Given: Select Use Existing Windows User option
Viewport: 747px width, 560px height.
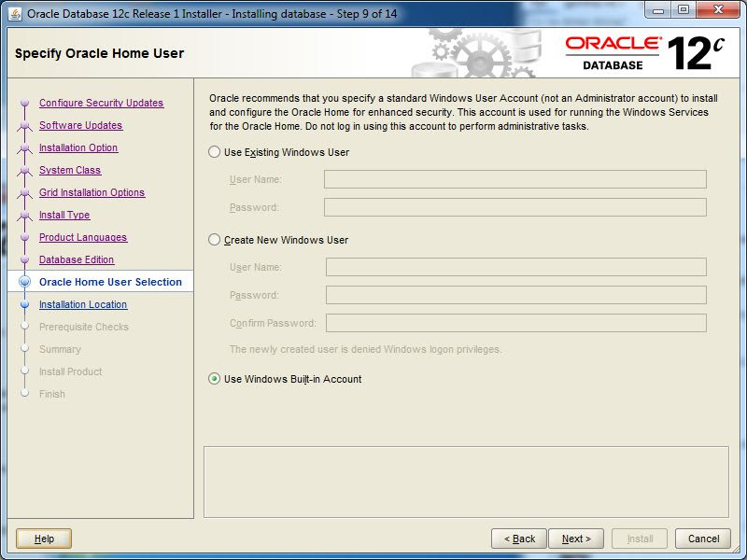Looking at the screenshot, I should [215, 152].
